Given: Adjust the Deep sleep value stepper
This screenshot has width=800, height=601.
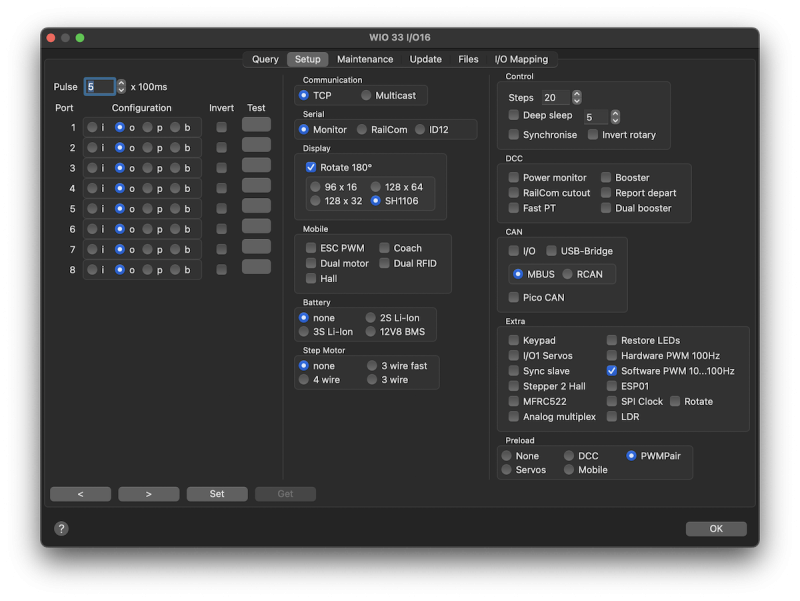Looking at the screenshot, I should [x=615, y=117].
